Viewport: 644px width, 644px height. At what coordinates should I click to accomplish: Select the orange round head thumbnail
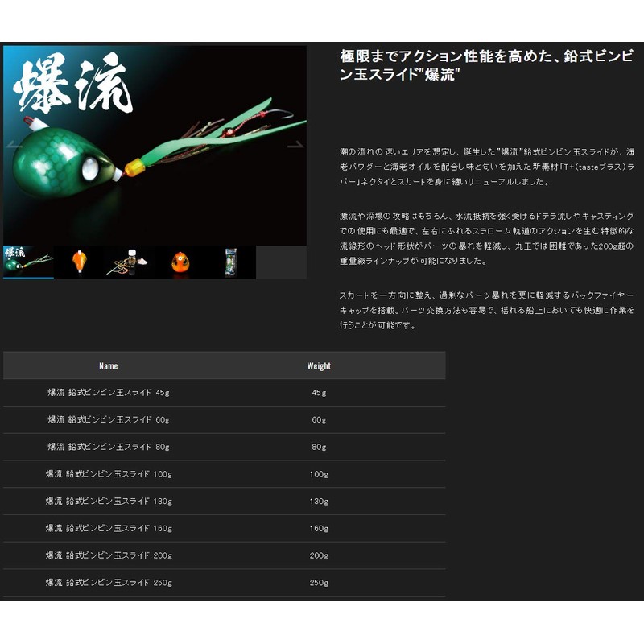[x=180, y=262]
